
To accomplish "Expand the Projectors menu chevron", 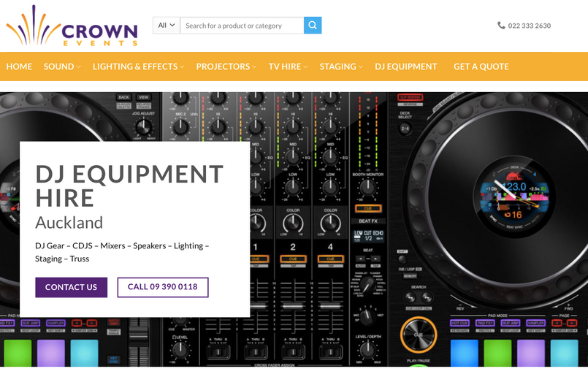I will pos(254,67).
